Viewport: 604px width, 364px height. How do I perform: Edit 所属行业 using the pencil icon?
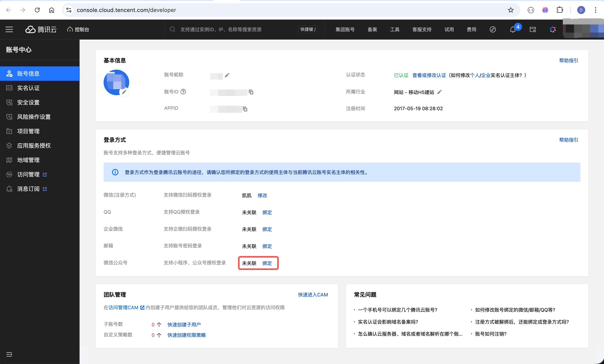[x=440, y=92]
